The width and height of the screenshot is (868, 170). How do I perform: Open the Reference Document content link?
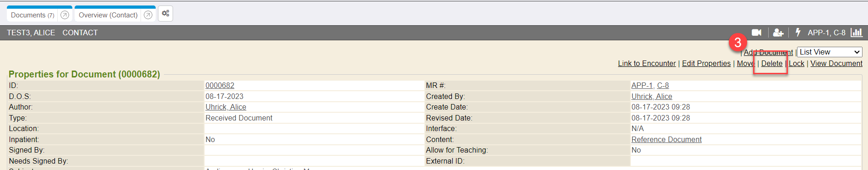[667, 139]
